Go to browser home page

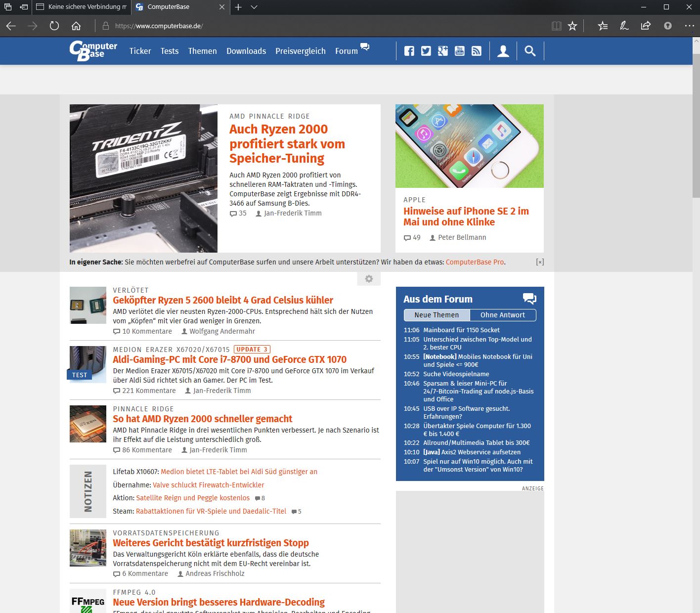coord(76,26)
